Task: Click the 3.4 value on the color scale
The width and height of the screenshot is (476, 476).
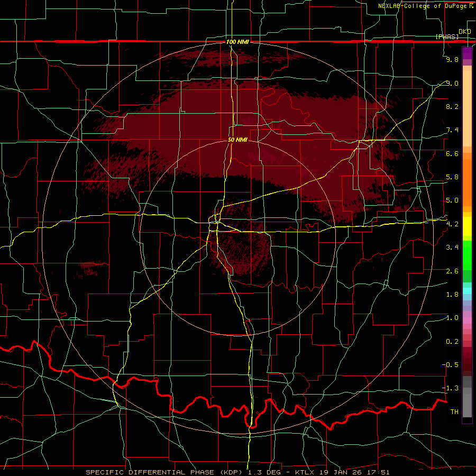Action: click(452, 248)
